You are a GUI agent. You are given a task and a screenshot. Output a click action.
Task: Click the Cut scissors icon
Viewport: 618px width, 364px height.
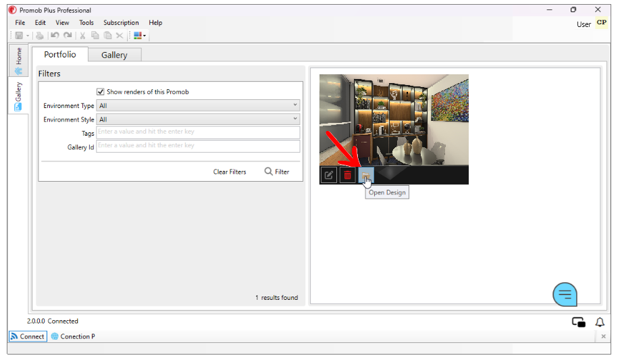(x=82, y=35)
